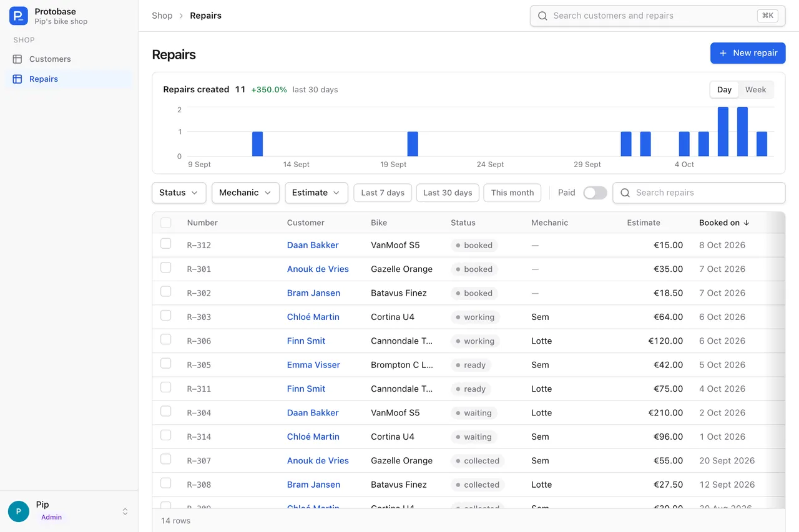Toggle the Paid filter switch
The width and height of the screenshot is (799, 532).
(x=595, y=193)
